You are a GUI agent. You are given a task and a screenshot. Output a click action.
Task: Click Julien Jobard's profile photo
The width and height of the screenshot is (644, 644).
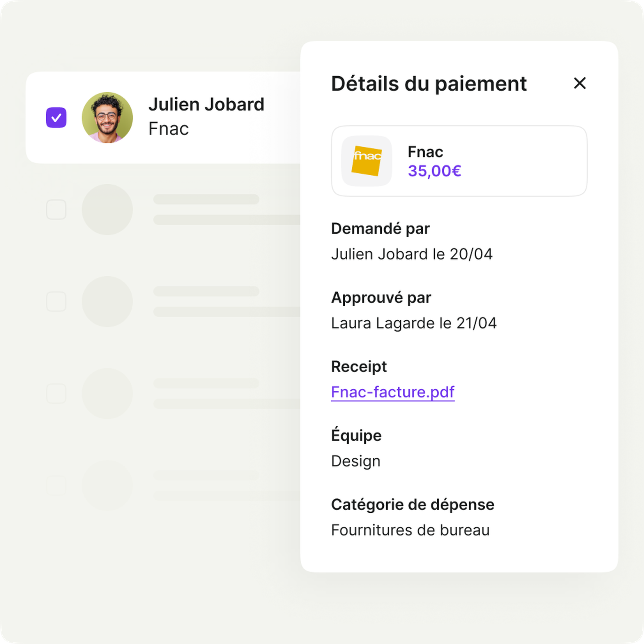107,117
